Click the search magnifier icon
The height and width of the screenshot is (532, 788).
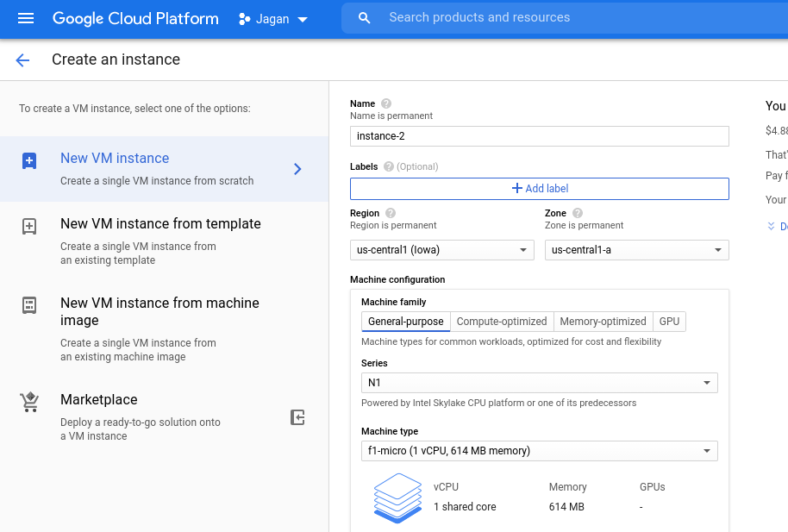tap(365, 18)
